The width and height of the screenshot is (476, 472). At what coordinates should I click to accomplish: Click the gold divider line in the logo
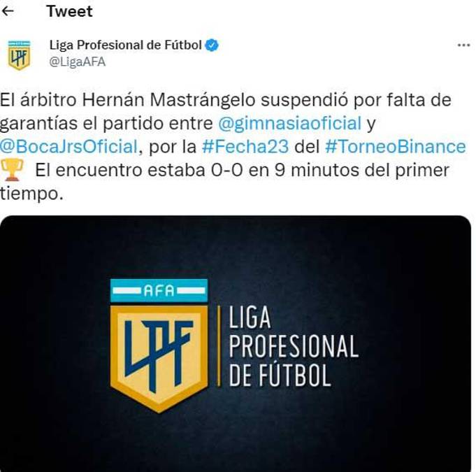218,347
